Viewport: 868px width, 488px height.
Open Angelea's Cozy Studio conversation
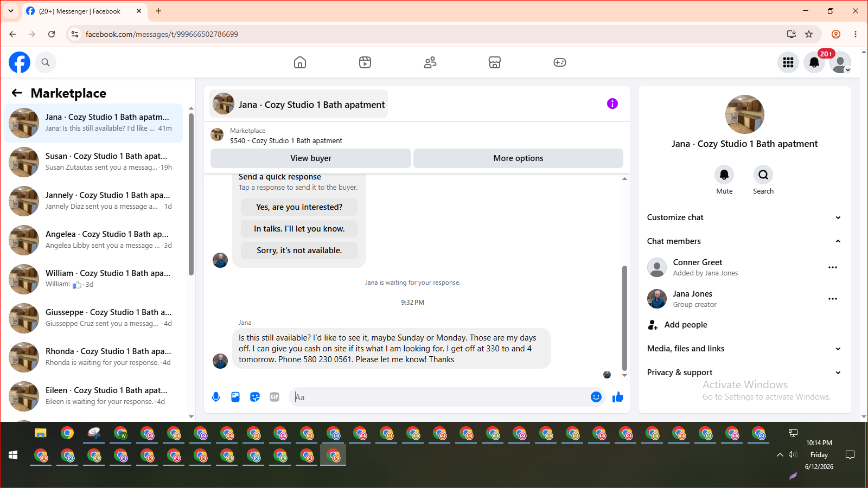tap(94, 240)
